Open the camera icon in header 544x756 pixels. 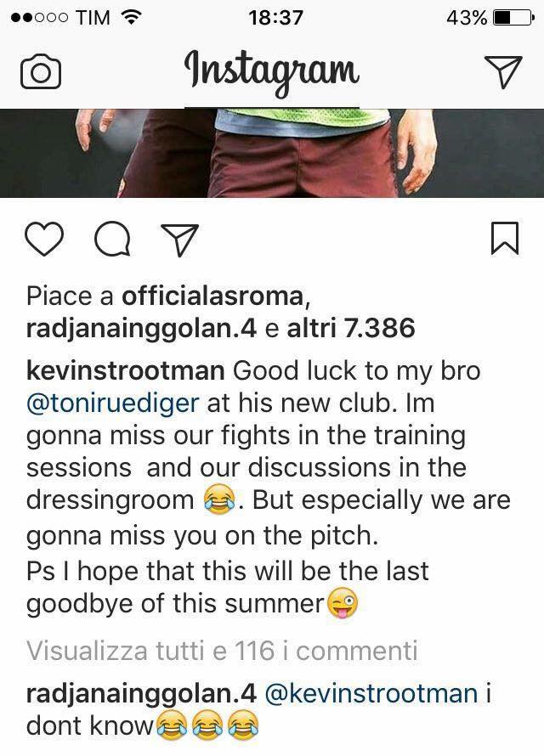pos(41,71)
